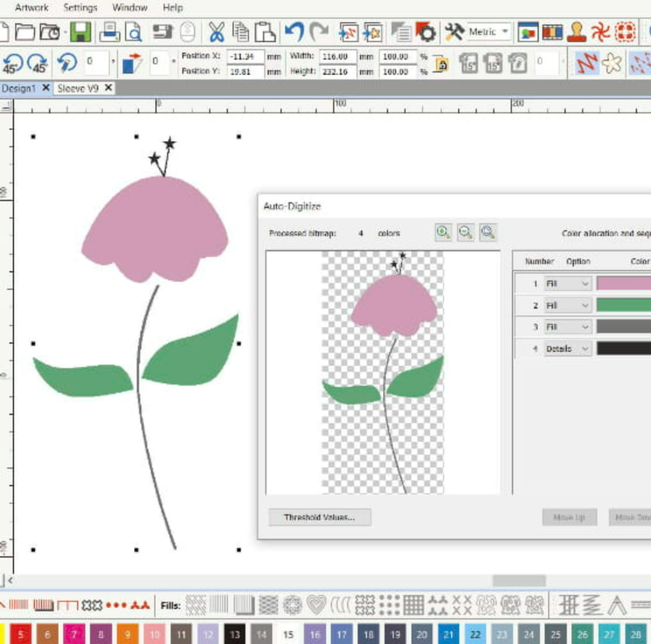Click the star outline icon in toolbar
This screenshot has height=644, width=651.
click(612, 63)
